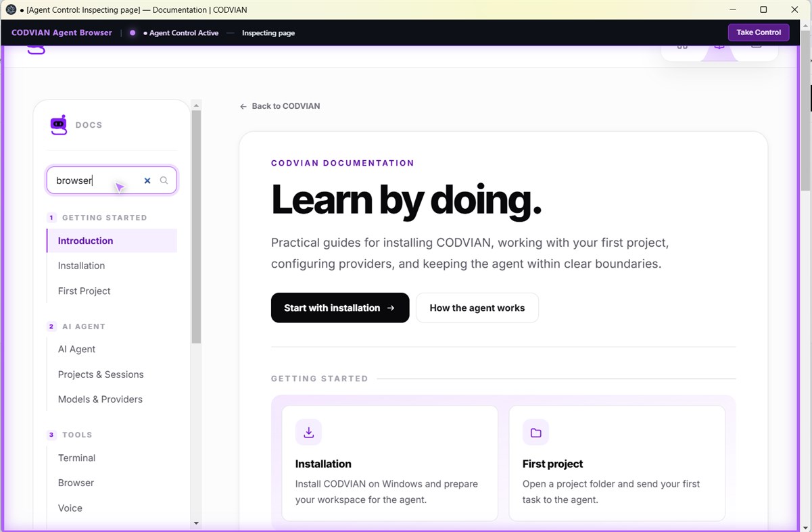This screenshot has width=812, height=532.
Task: Click the download icon on Installation card
Action: click(308, 433)
